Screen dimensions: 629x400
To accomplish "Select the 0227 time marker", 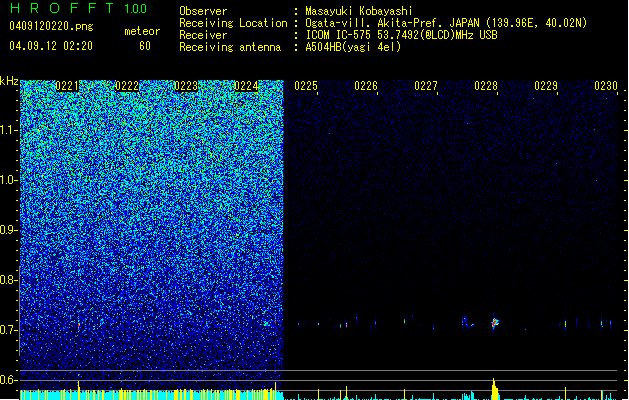I will tap(426, 86).
